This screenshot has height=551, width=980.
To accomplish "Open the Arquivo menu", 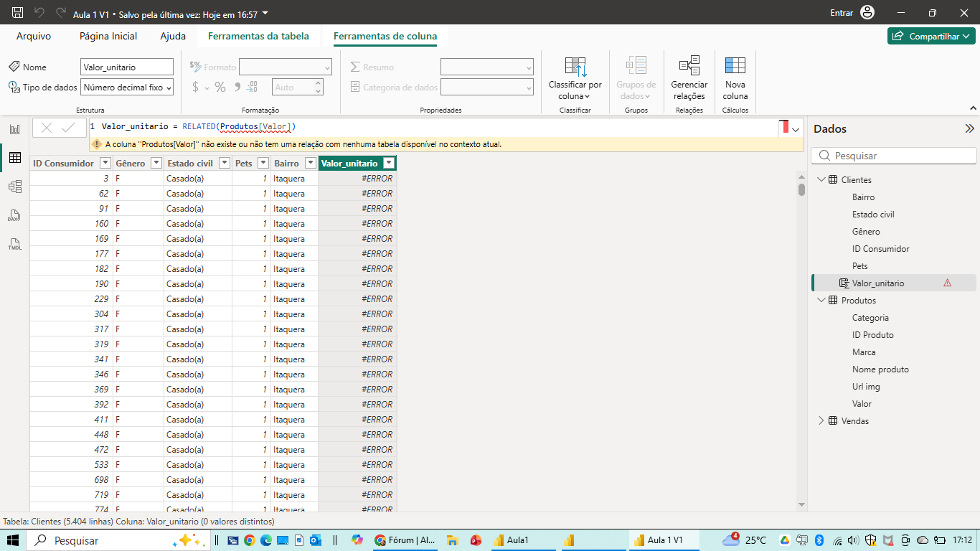I will click(x=34, y=36).
